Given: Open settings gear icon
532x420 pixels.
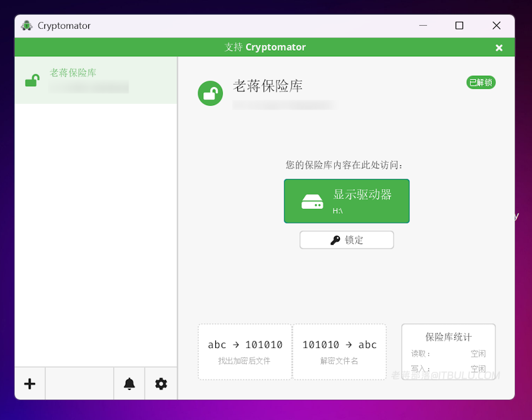Looking at the screenshot, I should point(161,384).
